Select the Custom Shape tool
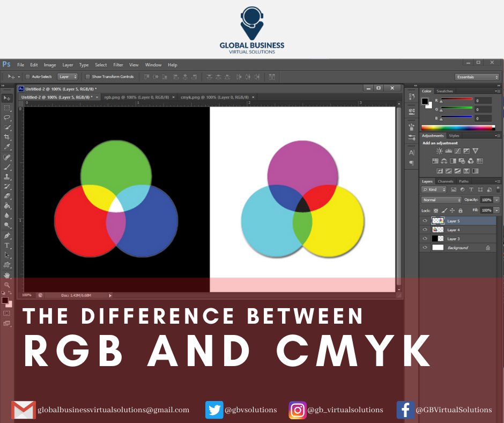Viewport: 504px width, 423px height. pyautogui.click(x=7, y=265)
